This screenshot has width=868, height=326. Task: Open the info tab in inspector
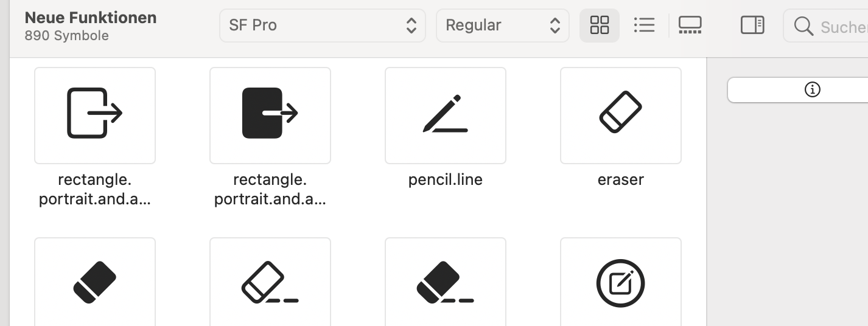point(812,90)
